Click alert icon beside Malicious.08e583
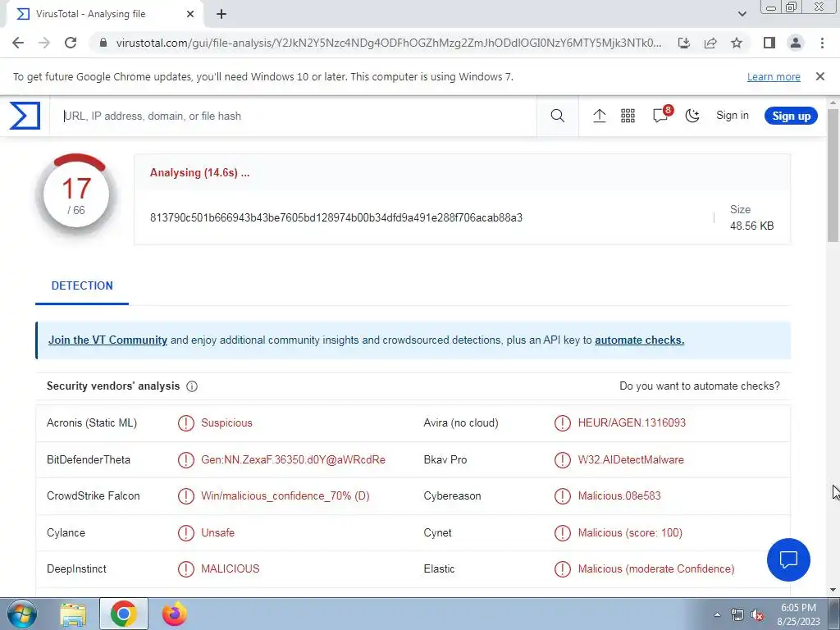The width and height of the screenshot is (840, 630). 563,496
